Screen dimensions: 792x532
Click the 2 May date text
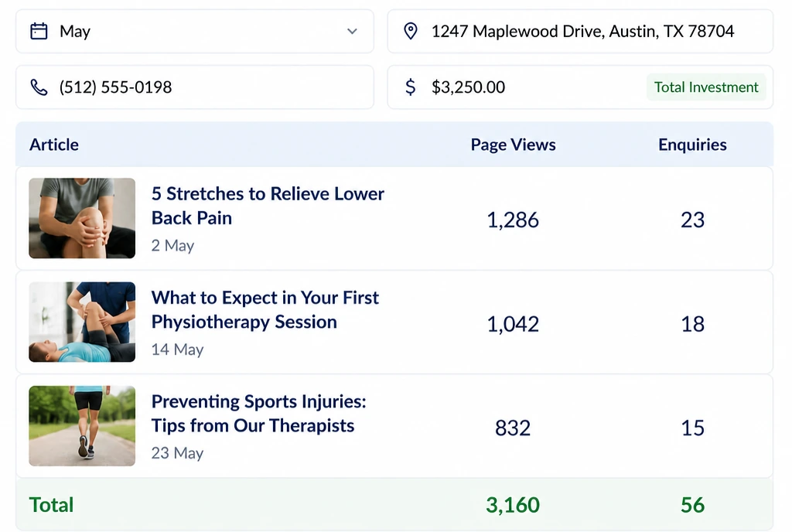(172, 246)
